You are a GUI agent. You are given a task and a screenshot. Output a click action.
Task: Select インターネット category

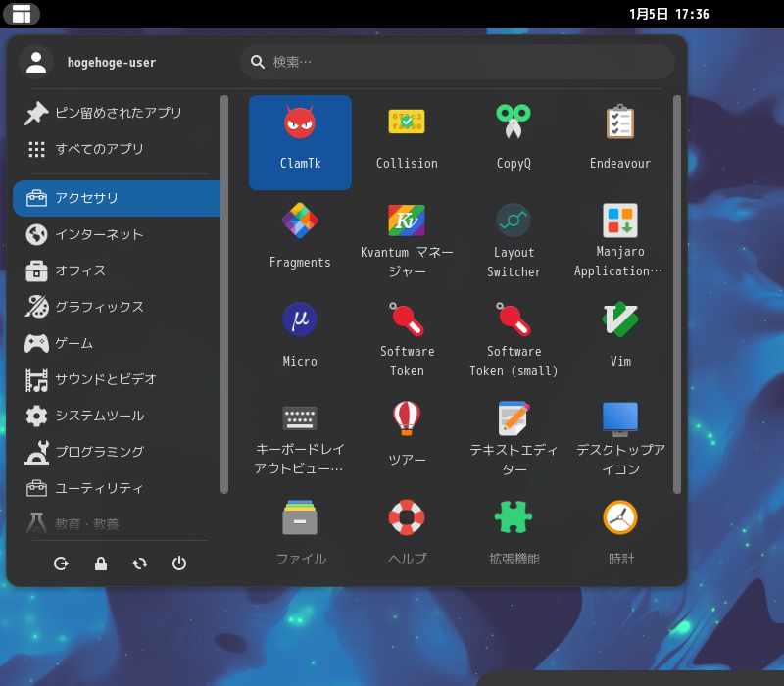pyautogui.click(x=117, y=234)
